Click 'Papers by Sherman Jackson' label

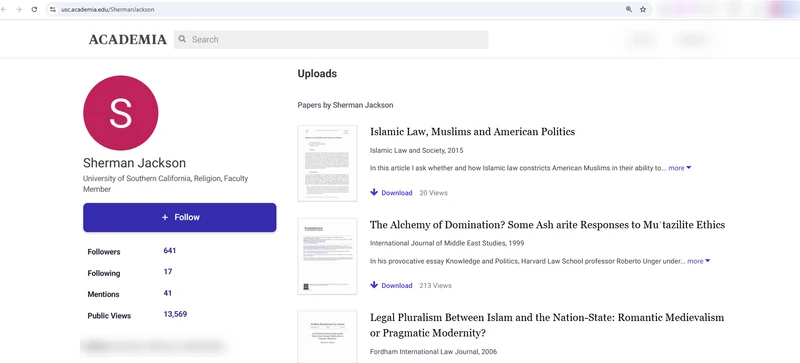pyautogui.click(x=345, y=105)
